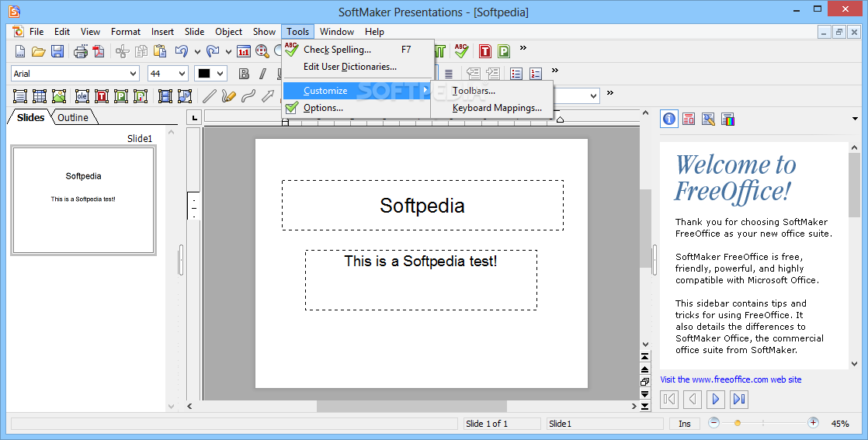
Task: Open the sidebar options dropdown arrow
Action: [855, 119]
